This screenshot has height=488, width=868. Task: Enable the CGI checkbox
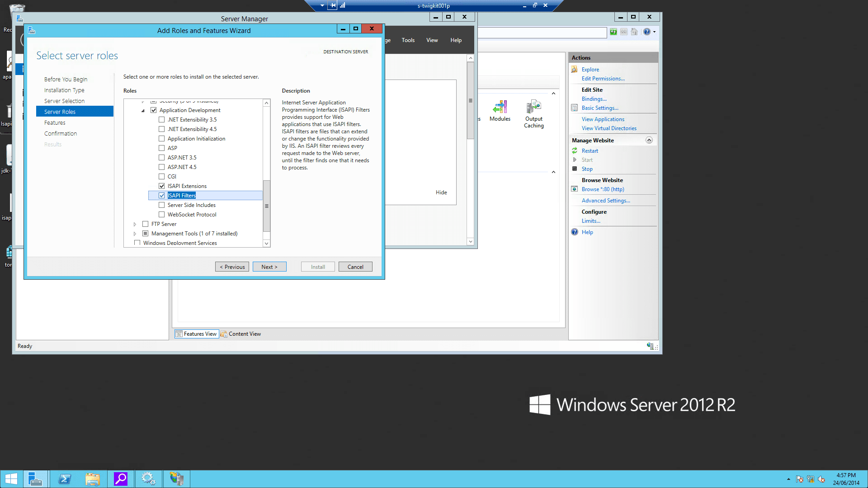click(161, 177)
